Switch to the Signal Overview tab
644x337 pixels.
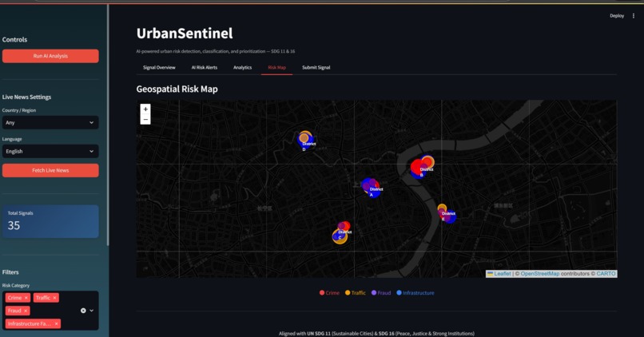(x=159, y=67)
